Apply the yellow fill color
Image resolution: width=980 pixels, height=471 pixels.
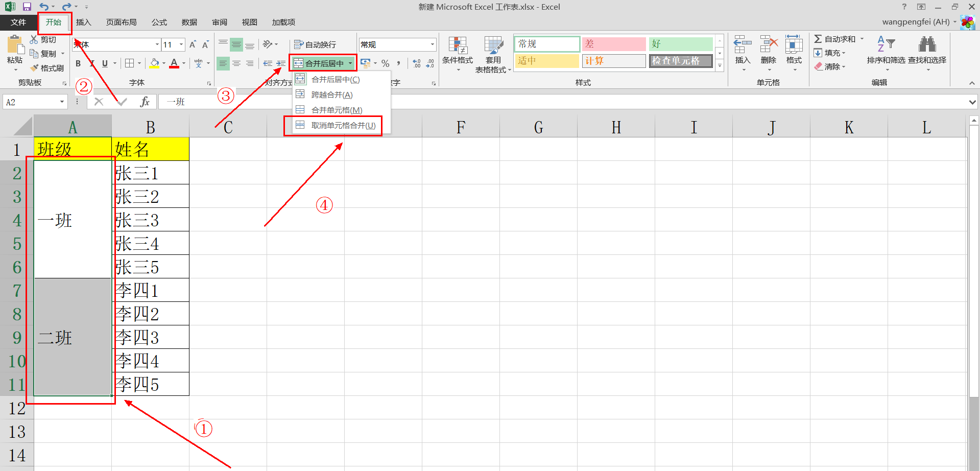click(154, 63)
